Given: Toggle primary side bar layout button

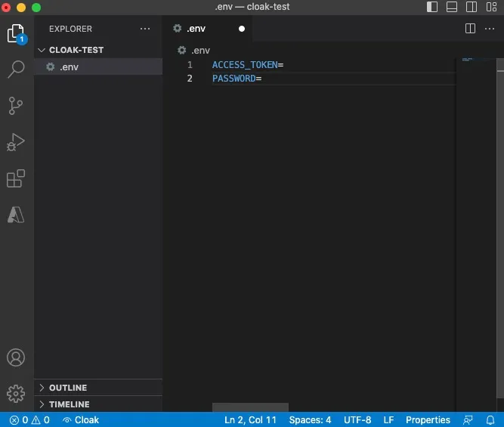Looking at the screenshot, I should point(432,7).
